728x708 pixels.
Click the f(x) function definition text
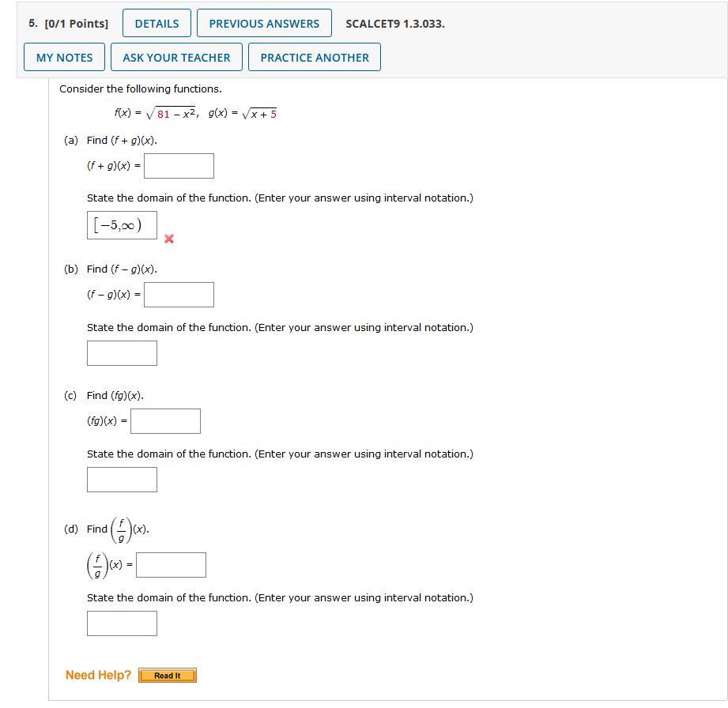(158, 111)
